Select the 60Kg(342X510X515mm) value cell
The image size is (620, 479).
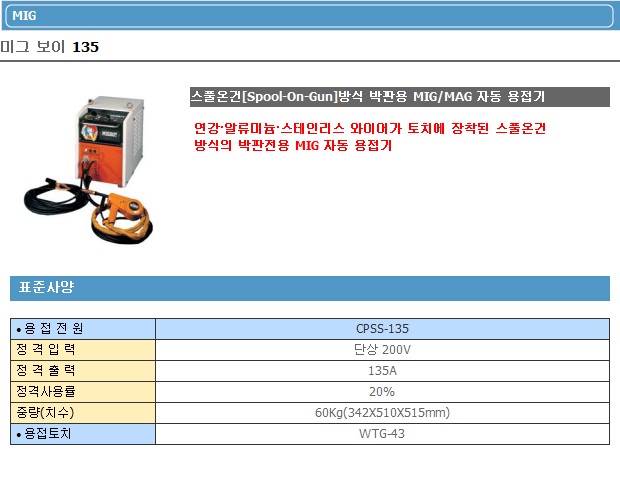point(382,413)
